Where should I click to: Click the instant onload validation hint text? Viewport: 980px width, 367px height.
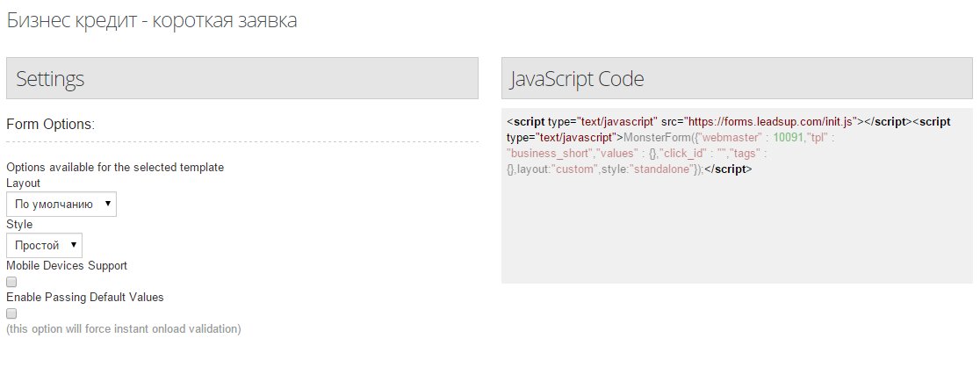(124, 329)
